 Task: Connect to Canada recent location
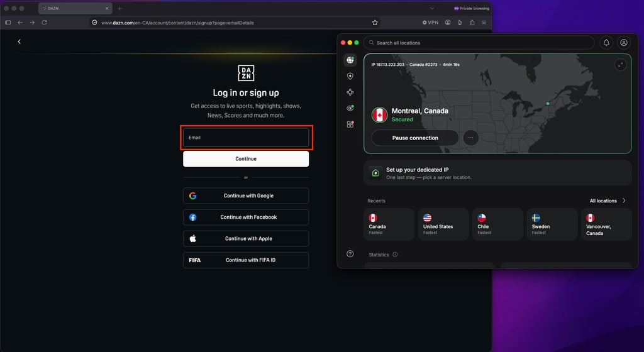coord(389,224)
